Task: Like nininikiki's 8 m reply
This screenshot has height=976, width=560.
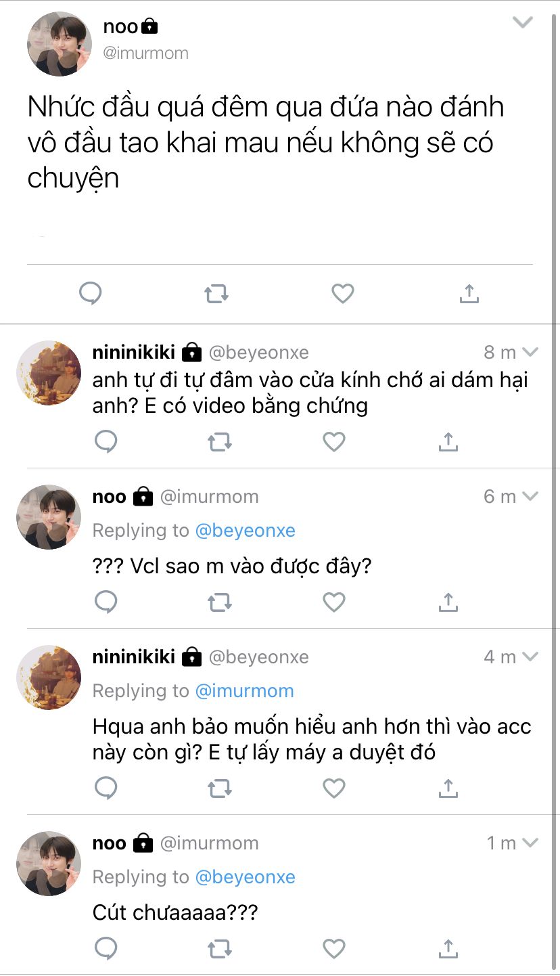Action: 334,442
